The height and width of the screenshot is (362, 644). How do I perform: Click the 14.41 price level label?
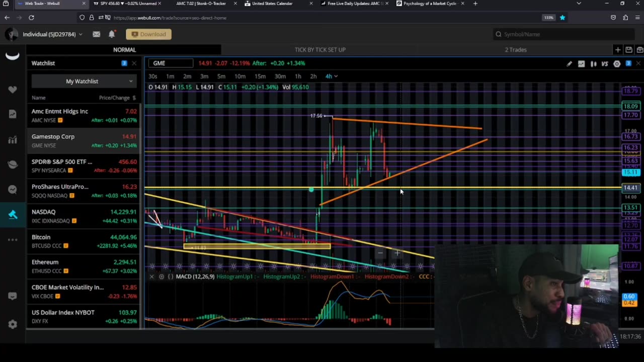point(630,188)
